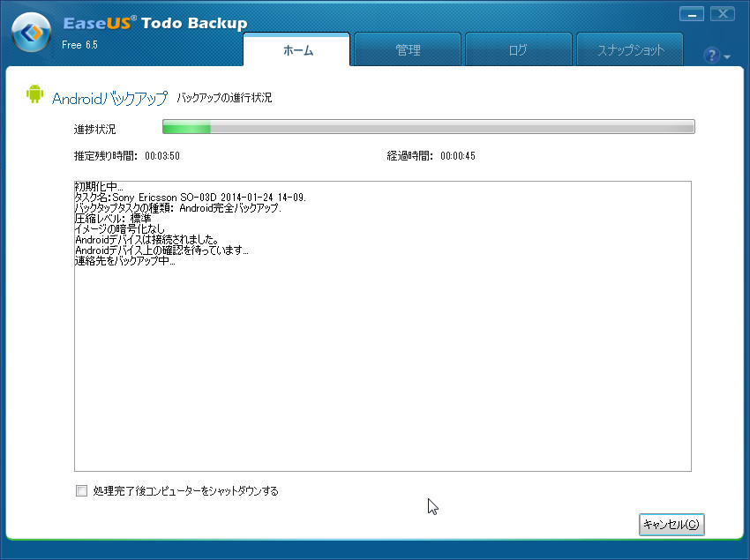The width and height of the screenshot is (750, 560).
Task: Return to the ホーム tab
Action: tap(297, 50)
